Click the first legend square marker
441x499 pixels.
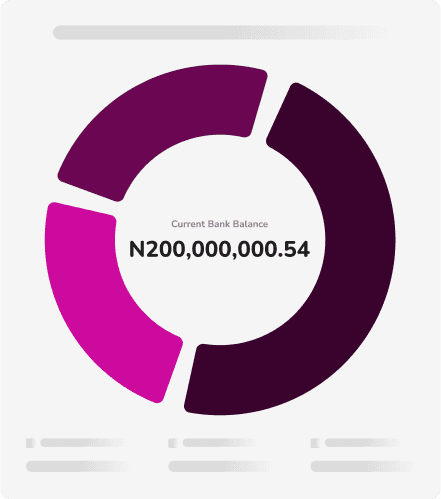[31, 443]
